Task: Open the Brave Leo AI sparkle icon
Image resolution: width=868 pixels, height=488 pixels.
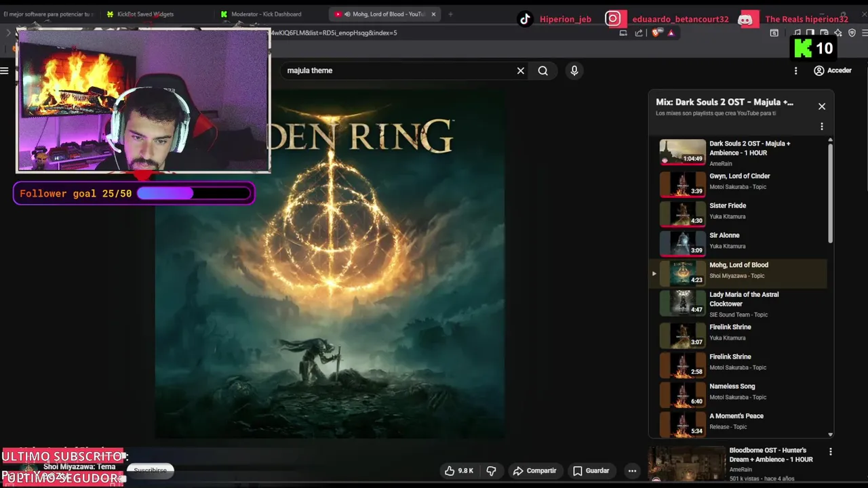Action: [x=838, y=33]
